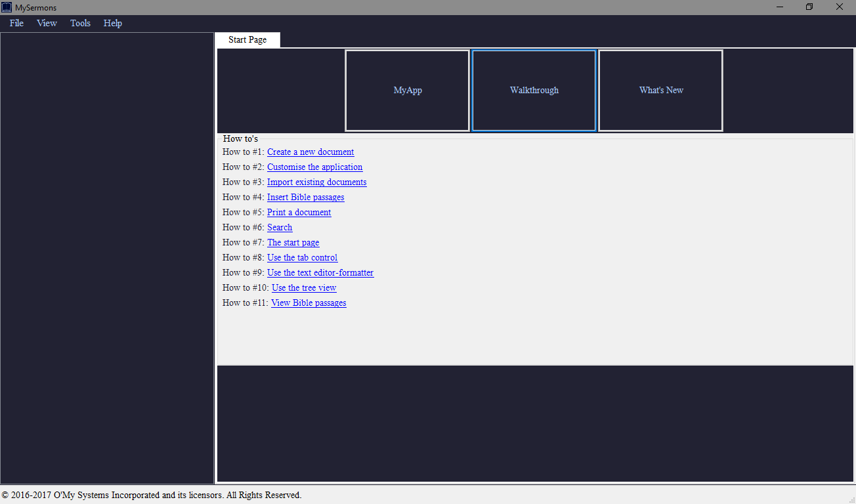Viewport: 856px width, 504px height.
Task: Click the Walkthrough tile button
Action: pyautogui.click(x=534, y=91)
